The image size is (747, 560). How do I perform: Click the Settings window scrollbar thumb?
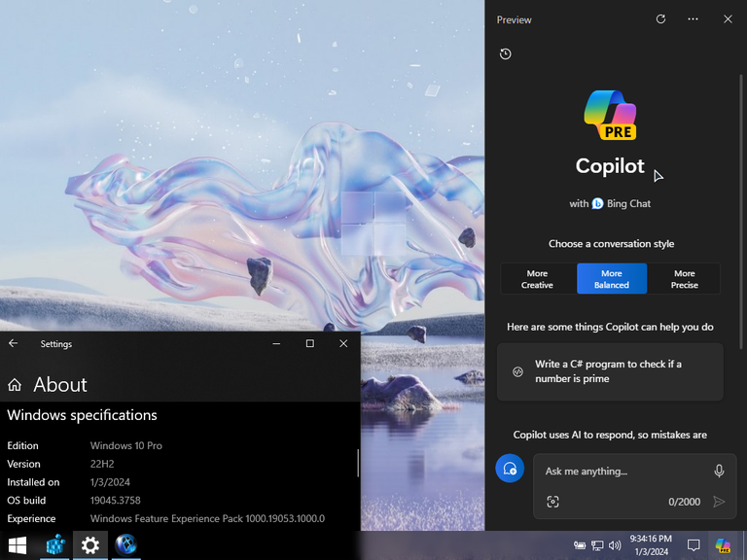tap(358, 463)
